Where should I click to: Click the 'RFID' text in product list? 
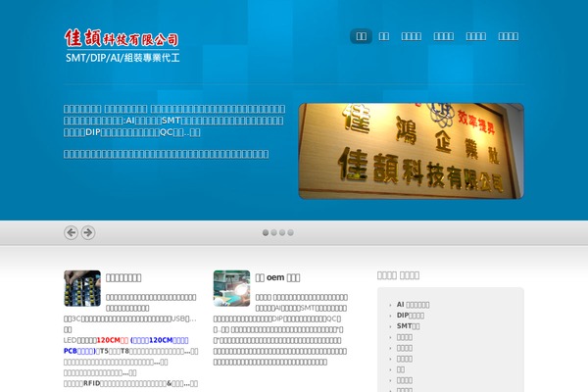point(91,383)
